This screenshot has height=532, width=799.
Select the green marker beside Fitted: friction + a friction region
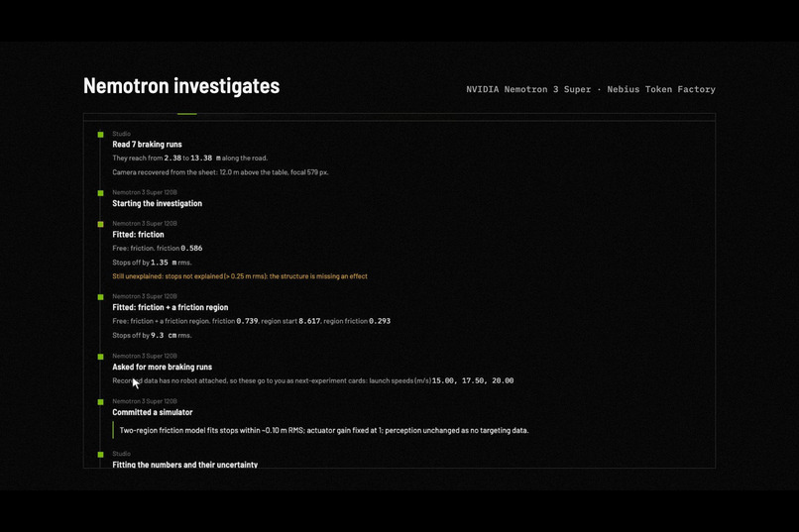pyautogui.click(x=100, y=297)
